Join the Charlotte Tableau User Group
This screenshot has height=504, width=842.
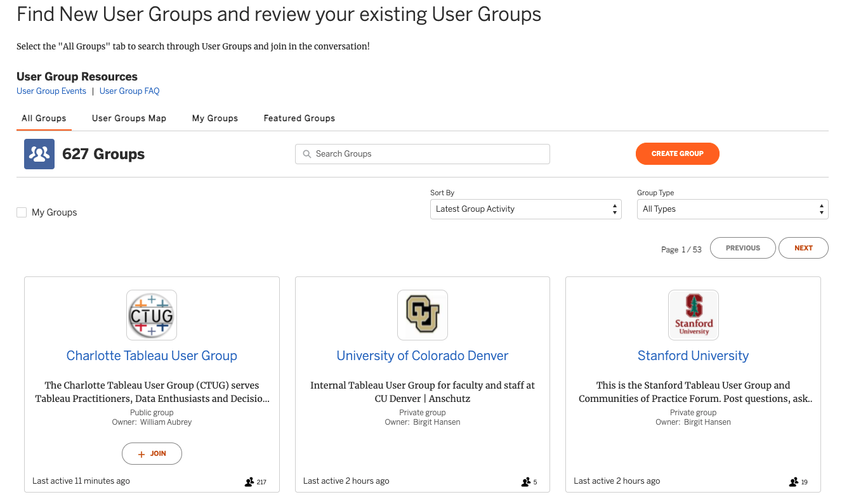[x=152, y=453]
